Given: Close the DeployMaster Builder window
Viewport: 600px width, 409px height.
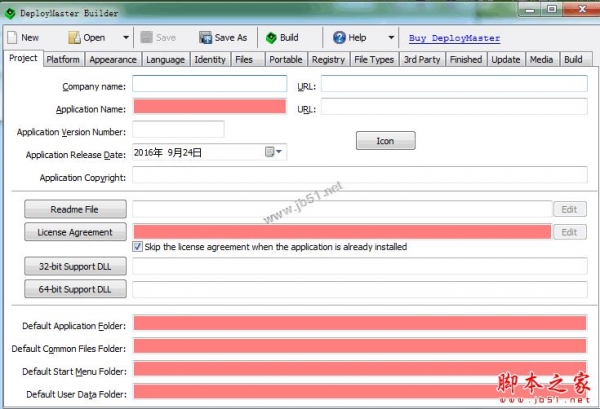Looking at the screenshot, I should pos(582,9).
